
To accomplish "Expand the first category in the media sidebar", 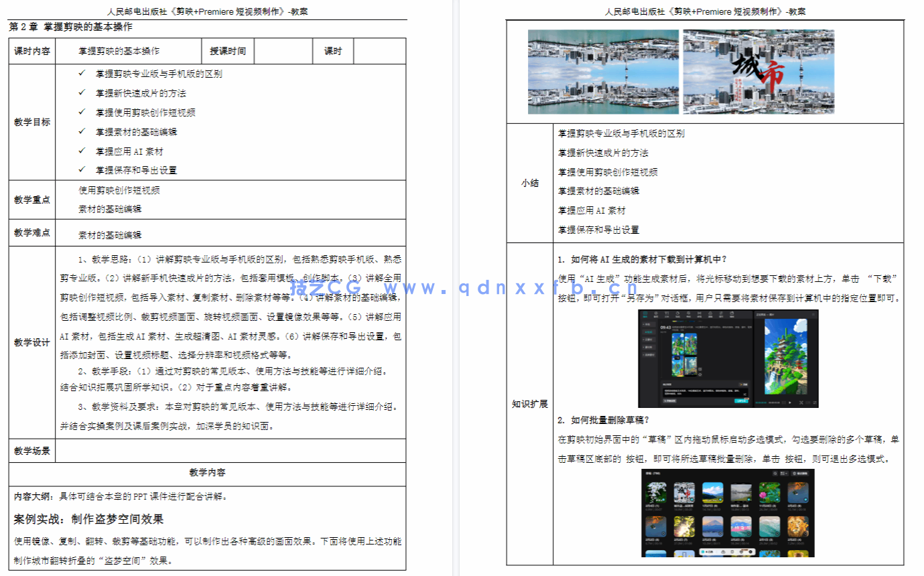I will click(649, 324).
